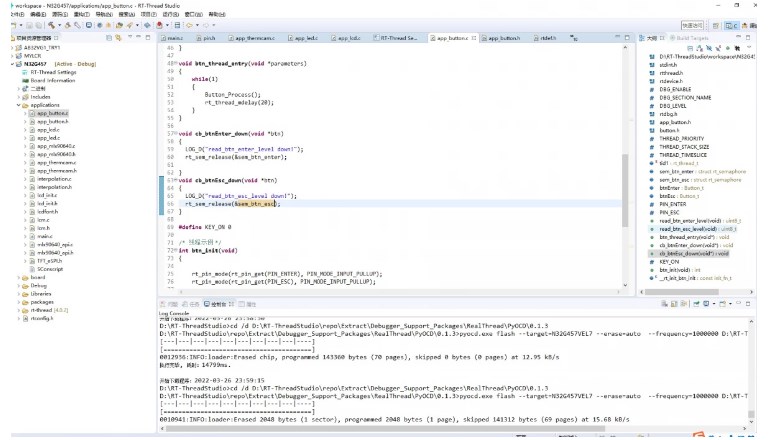Open Board Information in project tree
This screenshot has height=440, width=775.
coord(52,80)
